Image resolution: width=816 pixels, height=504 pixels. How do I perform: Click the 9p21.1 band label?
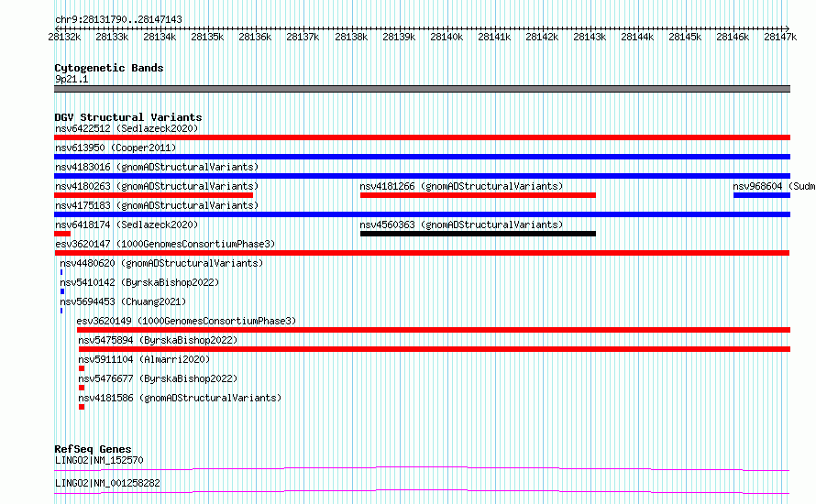(72, 79)
